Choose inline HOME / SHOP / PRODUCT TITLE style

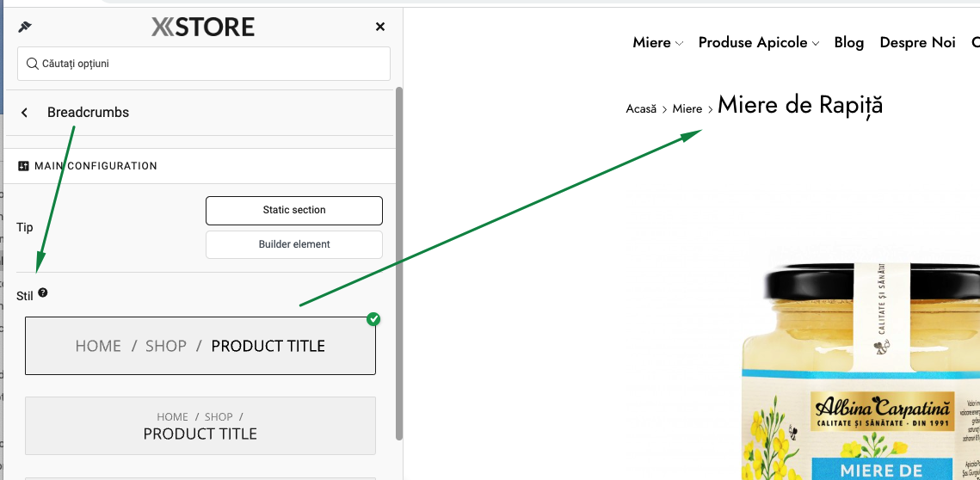[200, 346]
